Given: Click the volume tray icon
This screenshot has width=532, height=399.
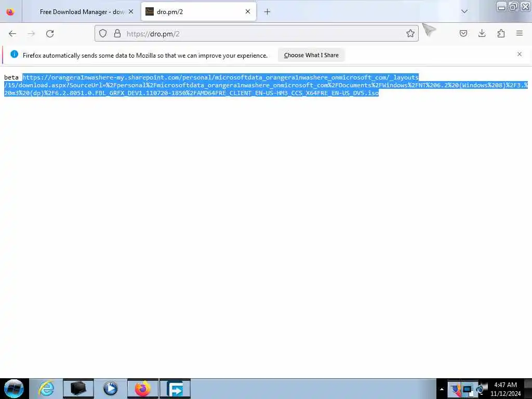Looking at the screenshot, I should (482, 389).
